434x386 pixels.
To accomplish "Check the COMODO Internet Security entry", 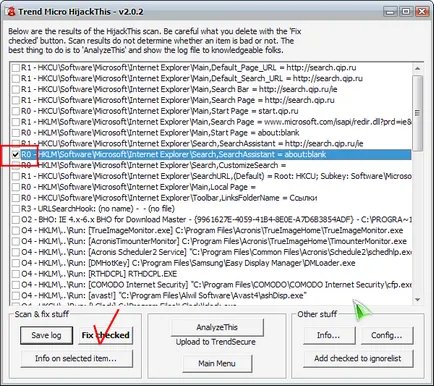I will (x=16, y=285).
